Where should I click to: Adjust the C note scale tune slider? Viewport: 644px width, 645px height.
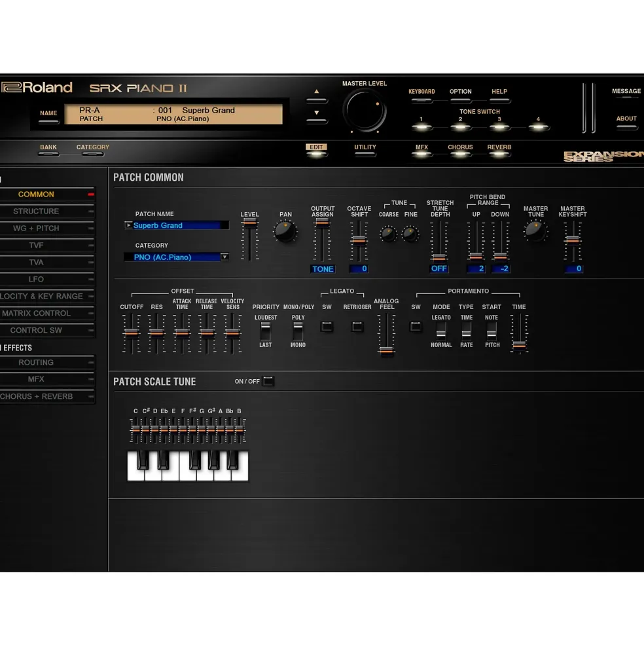(135, 429)
